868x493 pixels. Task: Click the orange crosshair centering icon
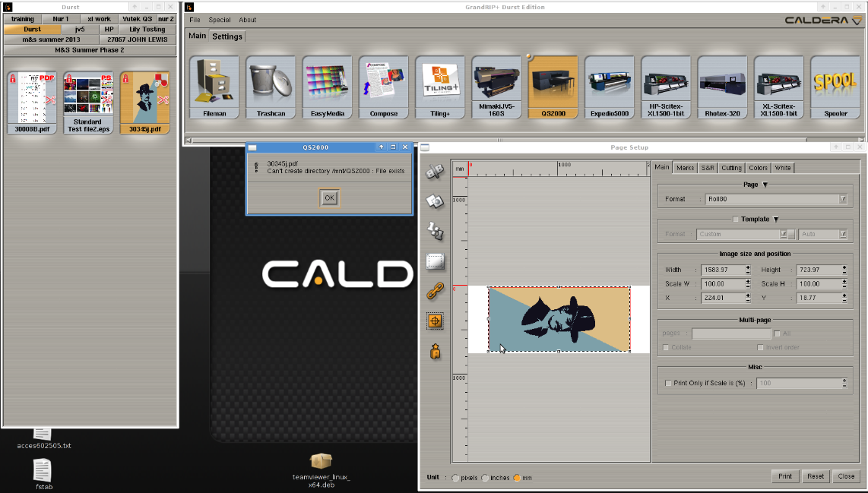[x=435, y=321]
